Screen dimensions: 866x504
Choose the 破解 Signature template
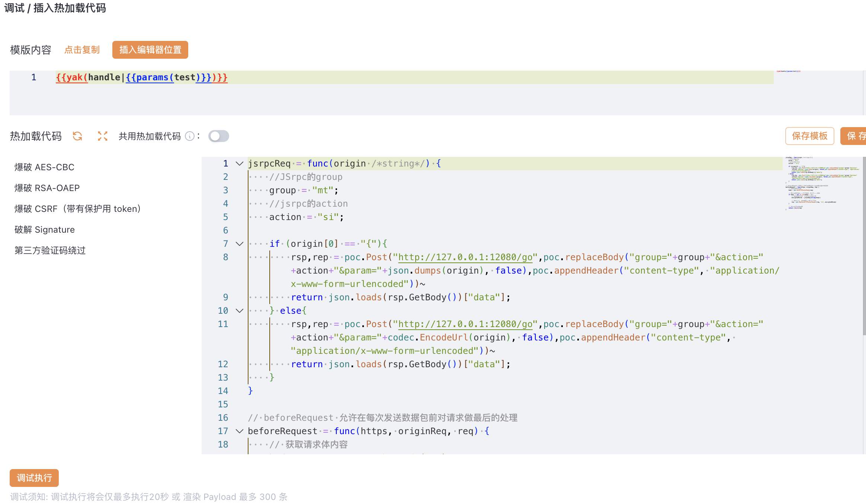click(45, 230)
